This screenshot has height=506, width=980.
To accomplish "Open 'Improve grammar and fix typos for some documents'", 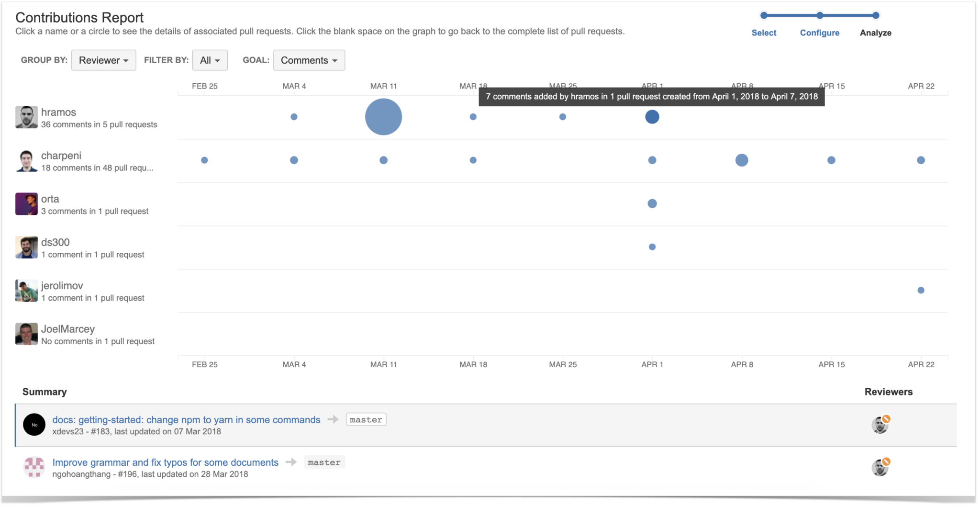I will [165, 462].
